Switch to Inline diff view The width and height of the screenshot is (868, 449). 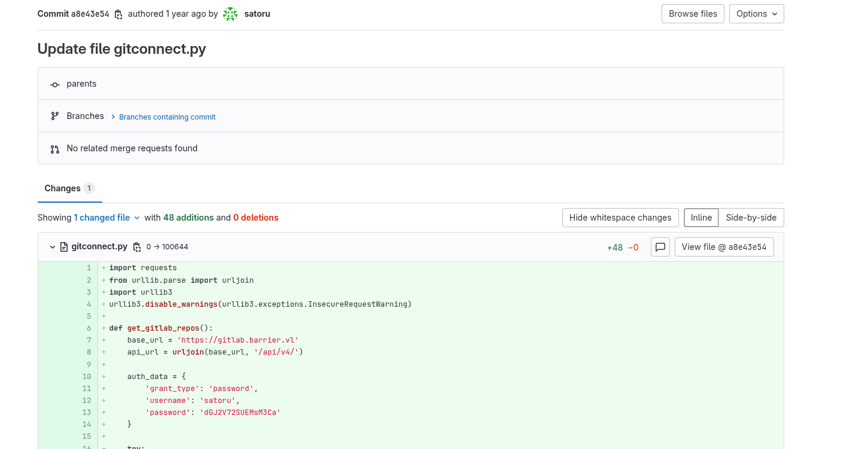[x=702, y=218]
